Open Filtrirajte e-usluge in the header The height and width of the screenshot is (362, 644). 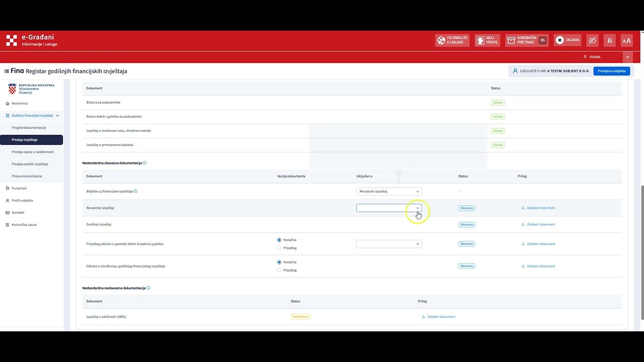(x=452, y=40)
